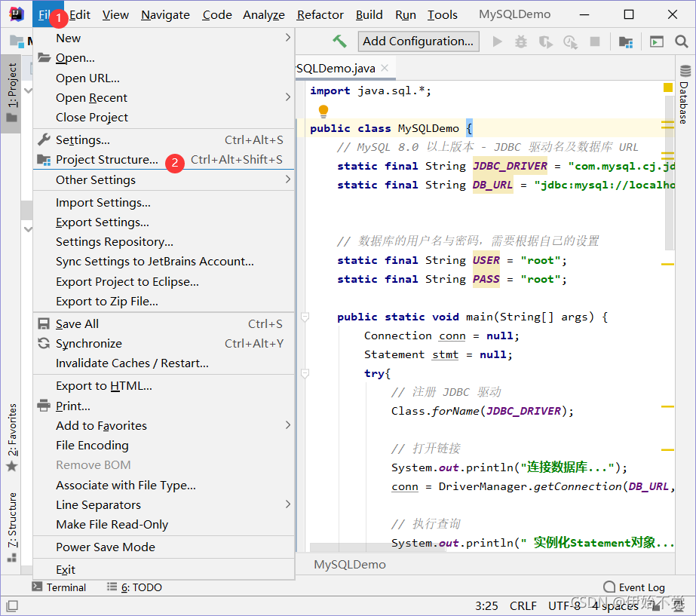Choose Open URL... menu item
Viewport: 696px width, 616px height.
coord(164,78)
